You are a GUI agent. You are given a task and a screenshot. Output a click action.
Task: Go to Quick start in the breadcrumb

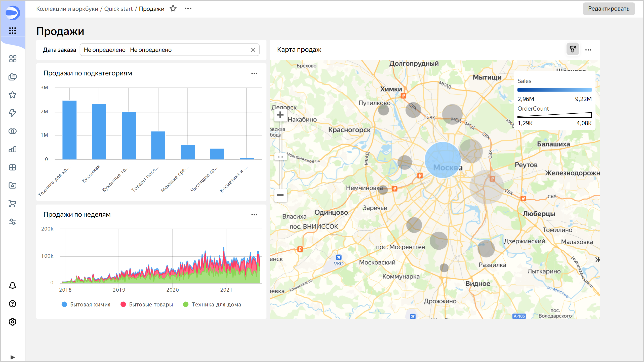tap(118, 9)
